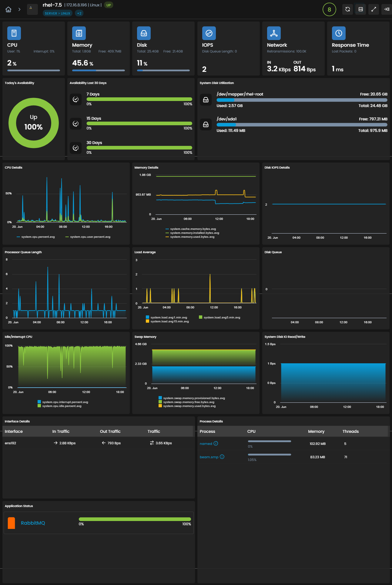Sort by Memory column header
The image size is (392, 585).
(316, 431)
